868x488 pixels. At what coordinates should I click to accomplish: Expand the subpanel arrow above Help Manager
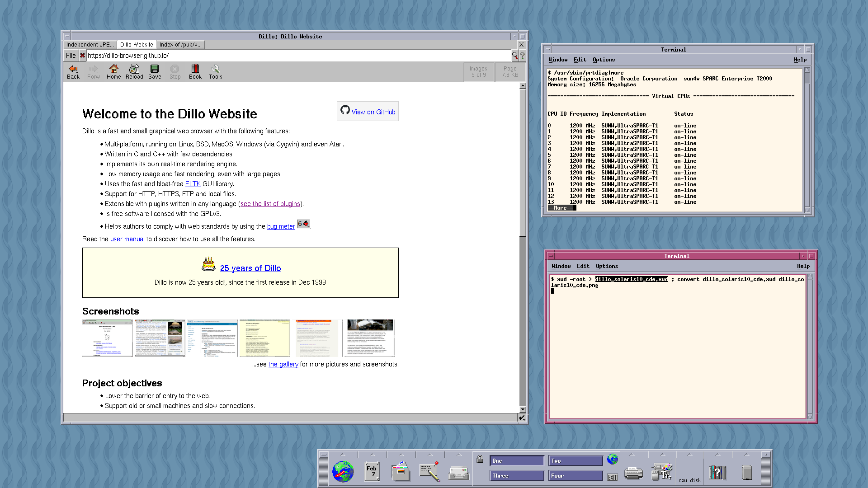click(717, 455)
